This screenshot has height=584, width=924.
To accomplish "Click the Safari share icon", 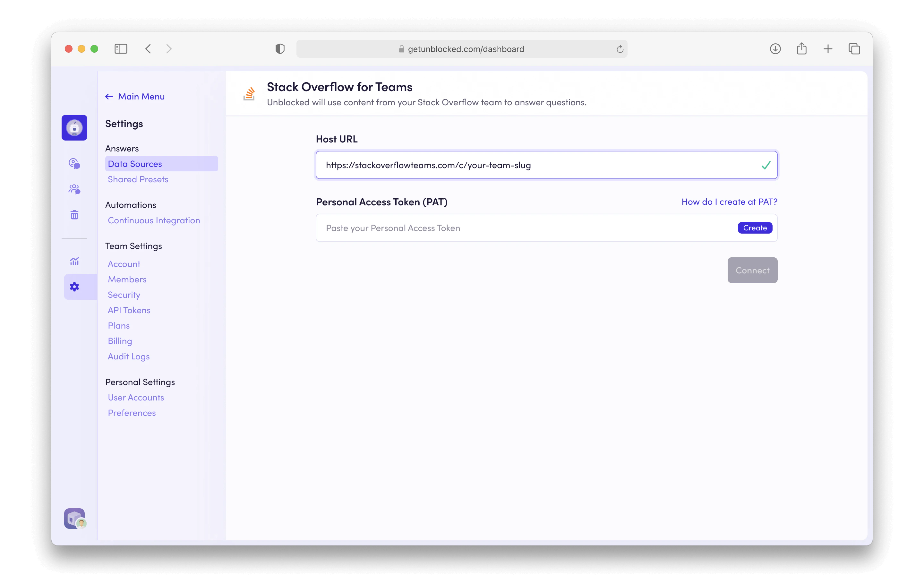I will point(801,49).
